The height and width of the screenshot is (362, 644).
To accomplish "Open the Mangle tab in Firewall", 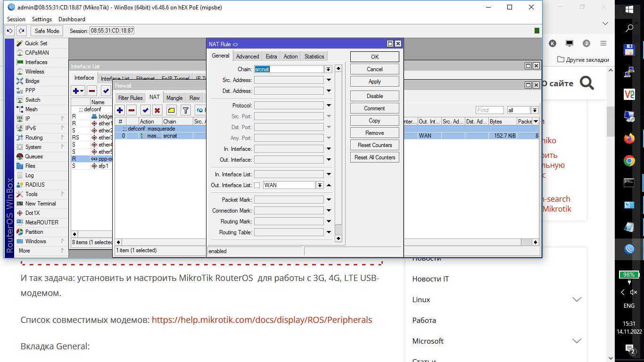I will point(174,98).
